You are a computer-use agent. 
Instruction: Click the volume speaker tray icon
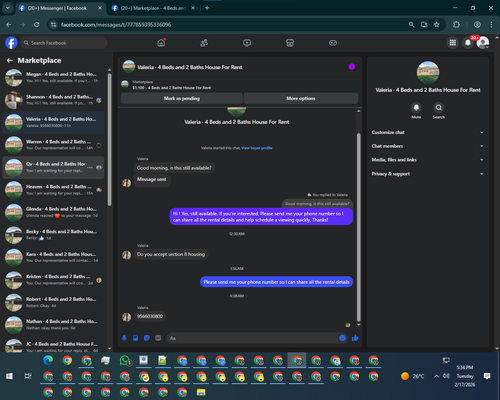click(x=446, y=376)
